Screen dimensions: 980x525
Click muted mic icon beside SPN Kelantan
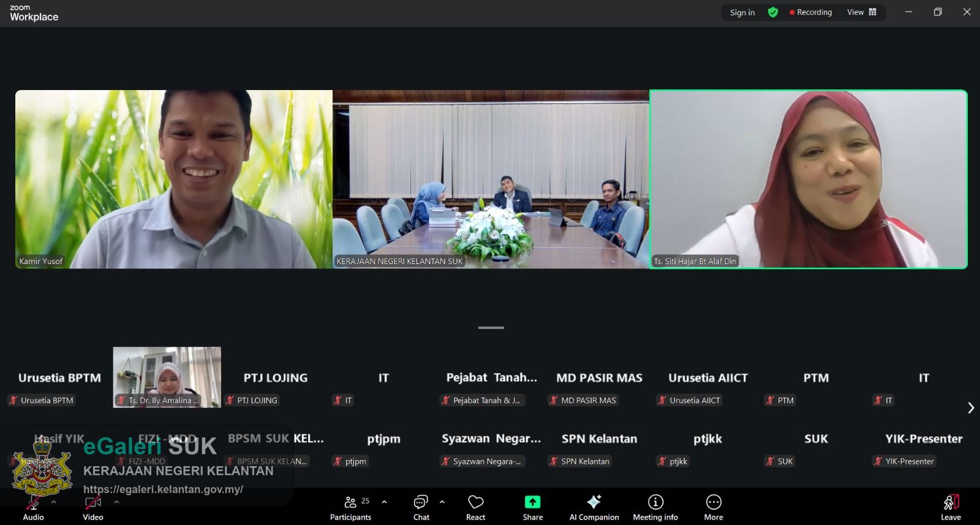(554, 461)
